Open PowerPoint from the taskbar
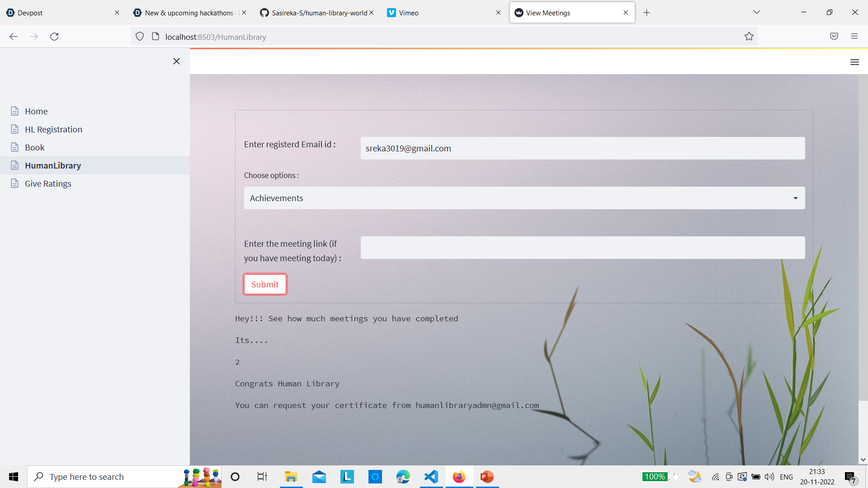The height and width of the screenshot is (488, 868). tap(487, 477)
